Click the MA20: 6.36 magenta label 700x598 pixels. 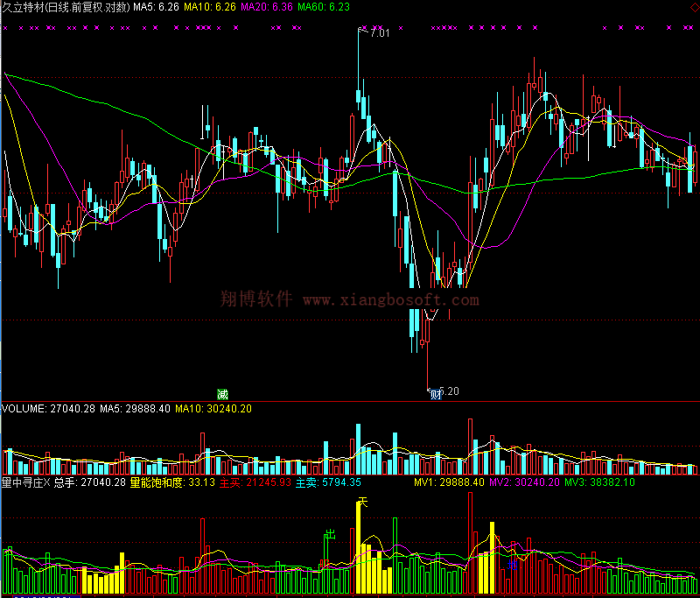(x=267, y=7)
